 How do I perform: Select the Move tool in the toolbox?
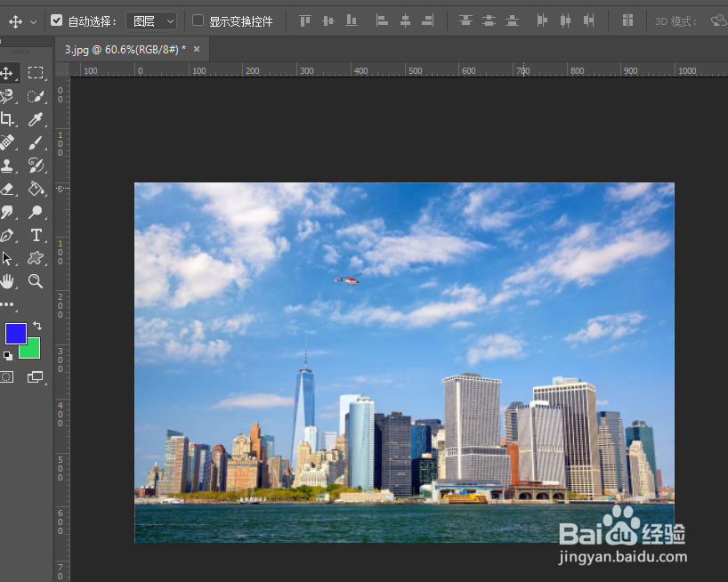pos(6,73)
